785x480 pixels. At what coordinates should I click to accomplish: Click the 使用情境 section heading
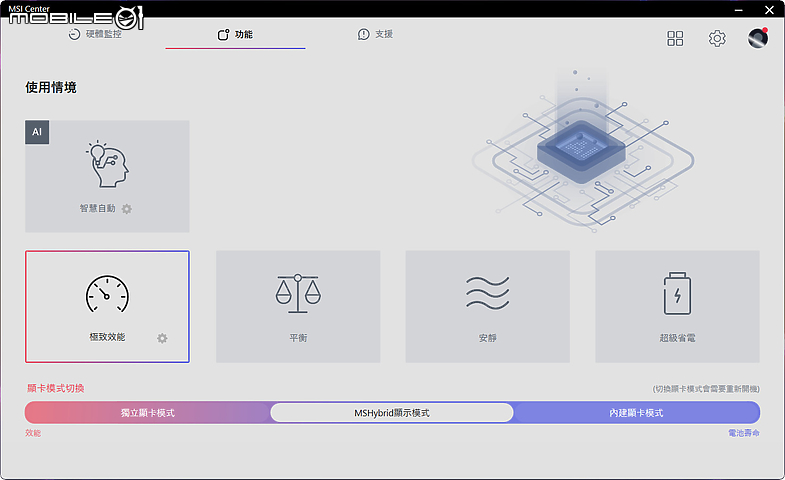[x=51, y=88]
